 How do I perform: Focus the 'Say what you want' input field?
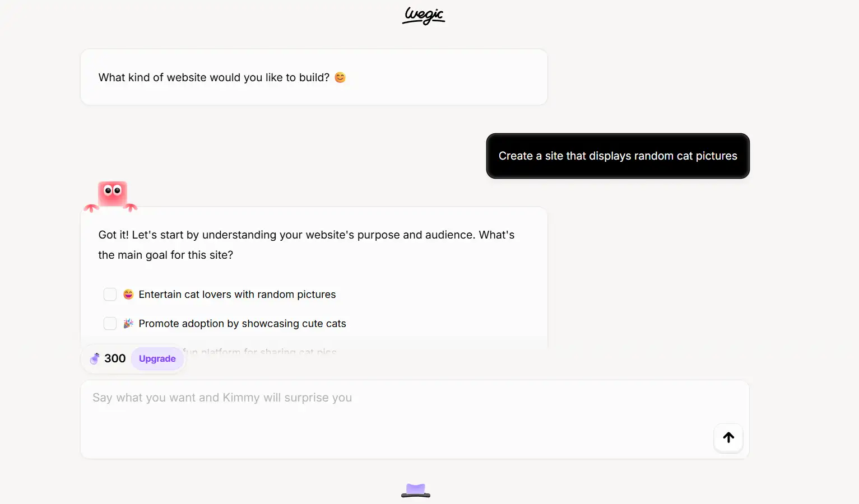(x=415, y=419)
